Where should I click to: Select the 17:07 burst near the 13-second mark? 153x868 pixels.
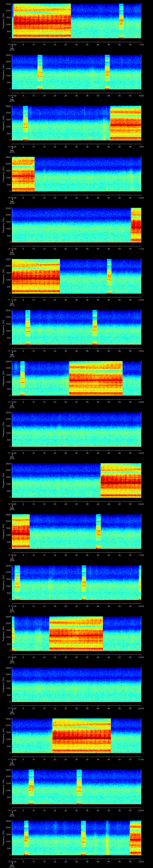(x=40, y=72)
